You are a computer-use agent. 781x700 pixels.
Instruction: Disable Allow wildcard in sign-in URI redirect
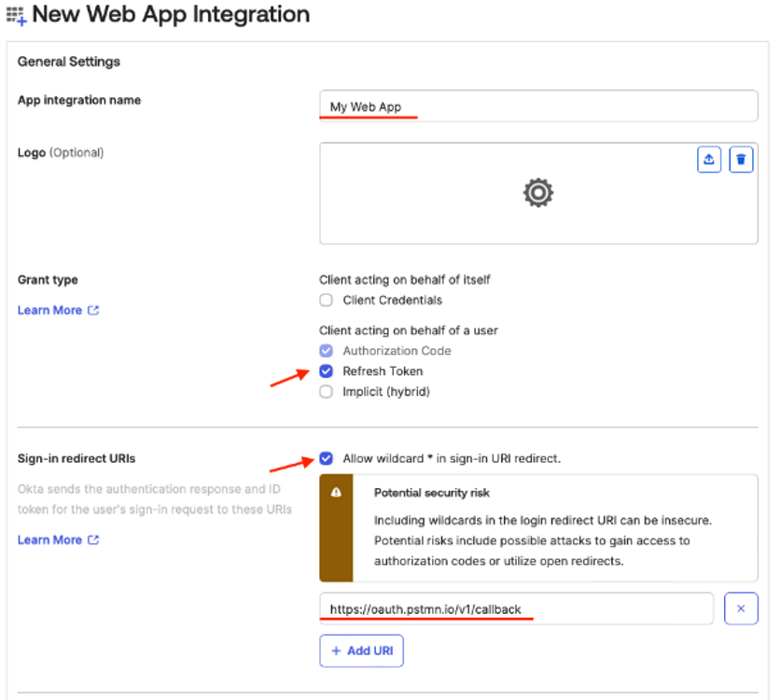[326, 458]
